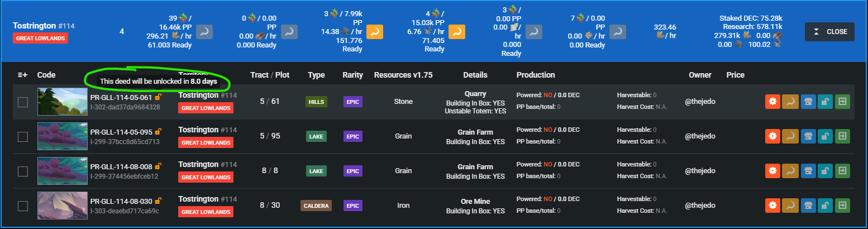Image resolution: width=868 pixels, height=229 pixels.
Task: Open settings gear for PR-GLL-114-08-030
Action: coord(773,206)
